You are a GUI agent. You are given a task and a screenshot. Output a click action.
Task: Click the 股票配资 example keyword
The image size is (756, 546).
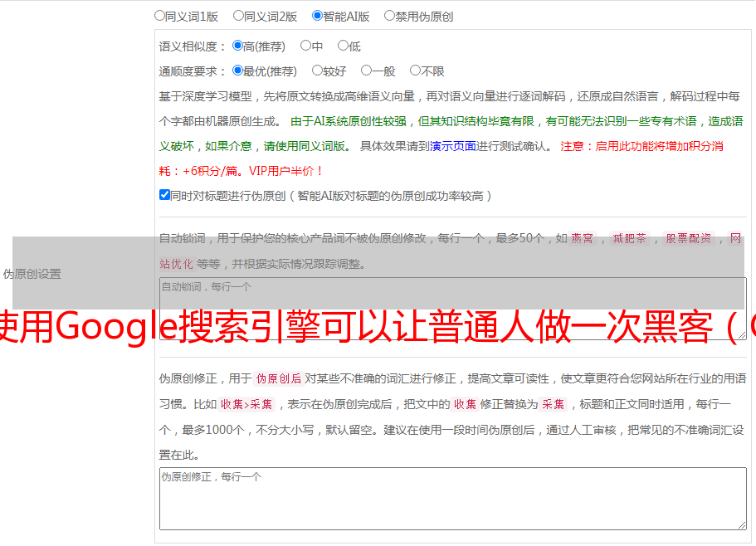pyautogui.click(x=689, y=238)
